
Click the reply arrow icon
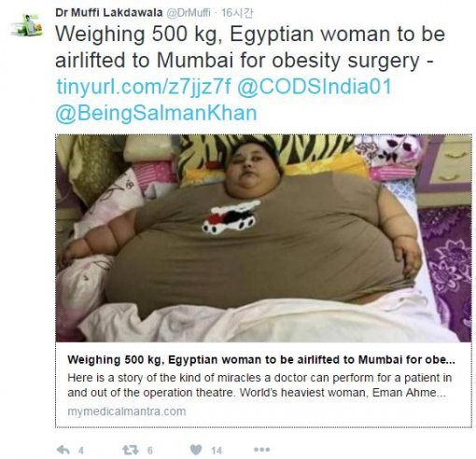click(63, 450)
